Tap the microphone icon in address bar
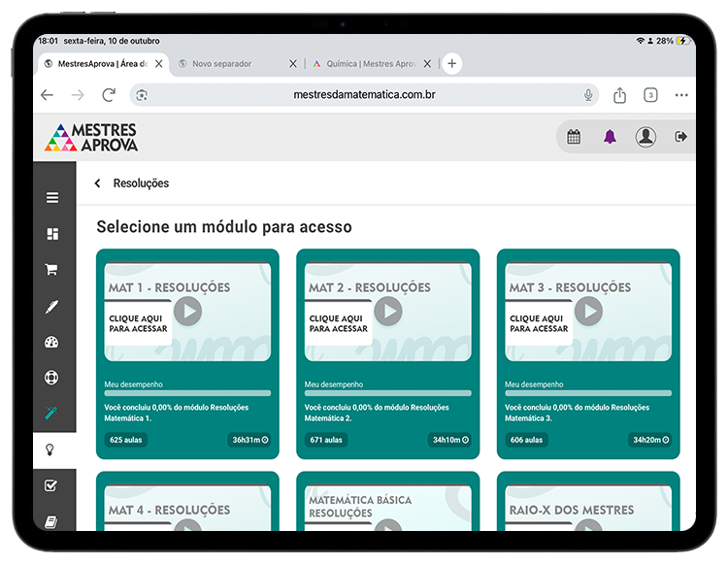This screenshot has height=564, width=728. [x=588, y=95]
